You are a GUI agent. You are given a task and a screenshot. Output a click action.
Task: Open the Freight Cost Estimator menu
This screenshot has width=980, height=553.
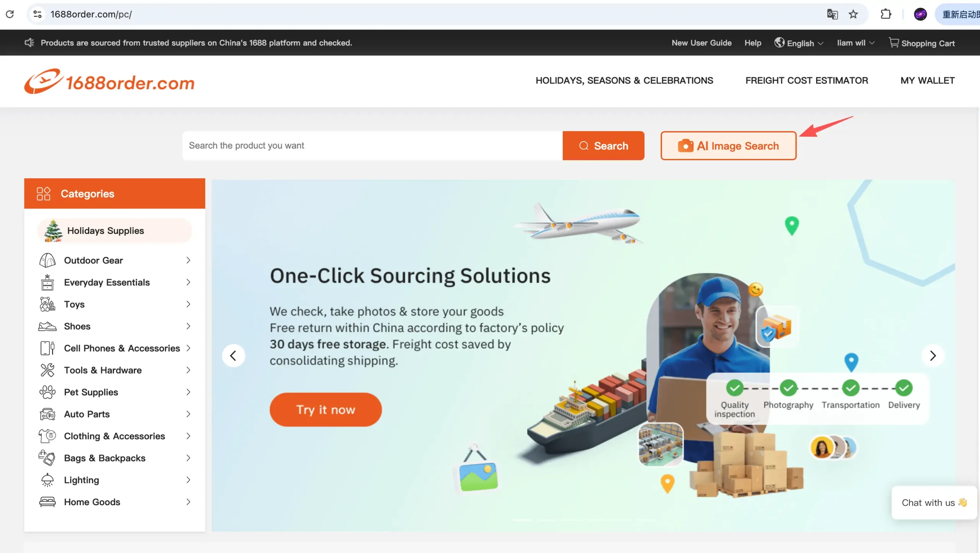(x=807, y=80)
